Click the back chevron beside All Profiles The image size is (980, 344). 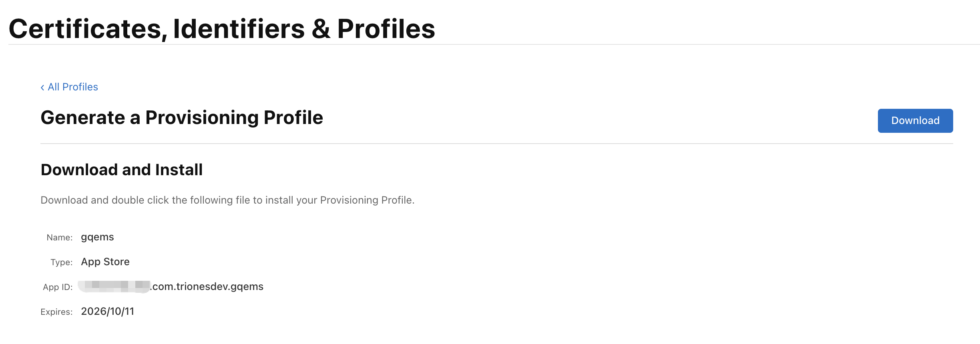point(42,88)
